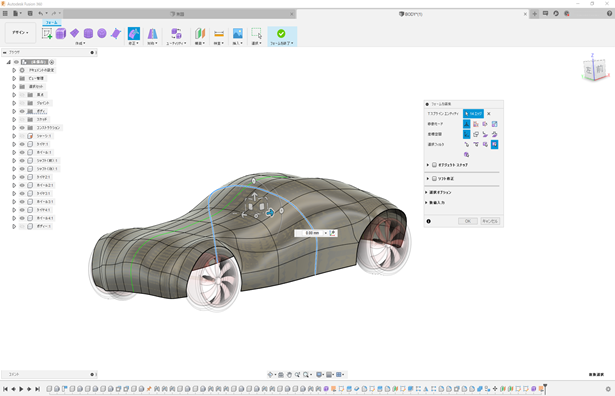Viewport: 615px width, 396px height.
Task: Click the 14 edges selection button
Action: click(x=473, y=114)
